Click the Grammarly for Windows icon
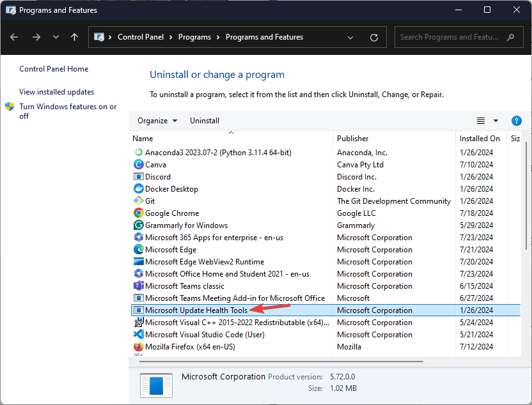 point(138,225)
